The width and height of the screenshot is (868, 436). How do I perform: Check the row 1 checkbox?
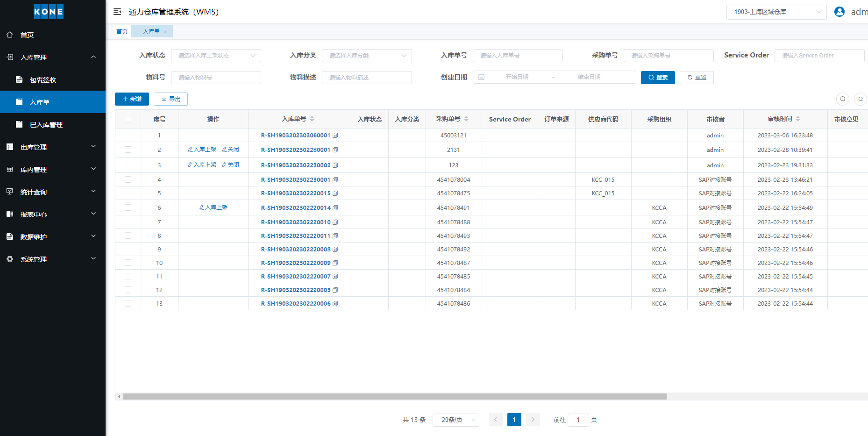[x=128, y=135]
